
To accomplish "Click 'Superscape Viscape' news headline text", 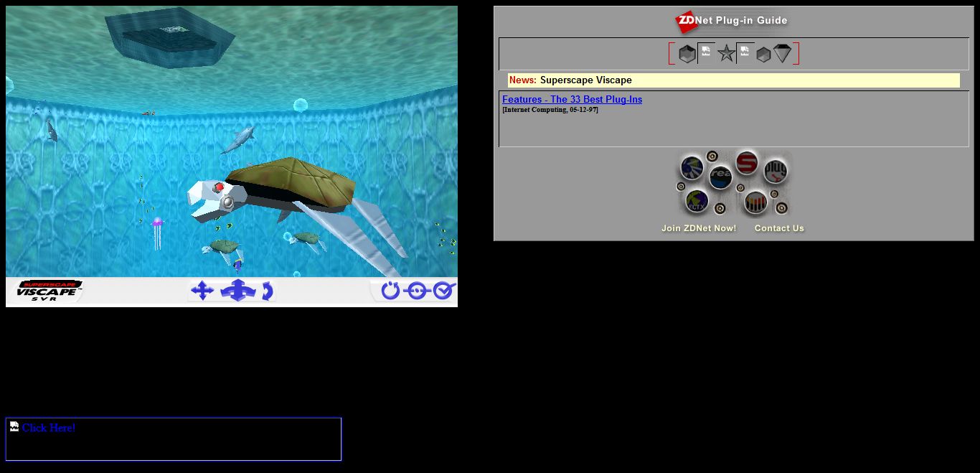I will pos(586,80).
